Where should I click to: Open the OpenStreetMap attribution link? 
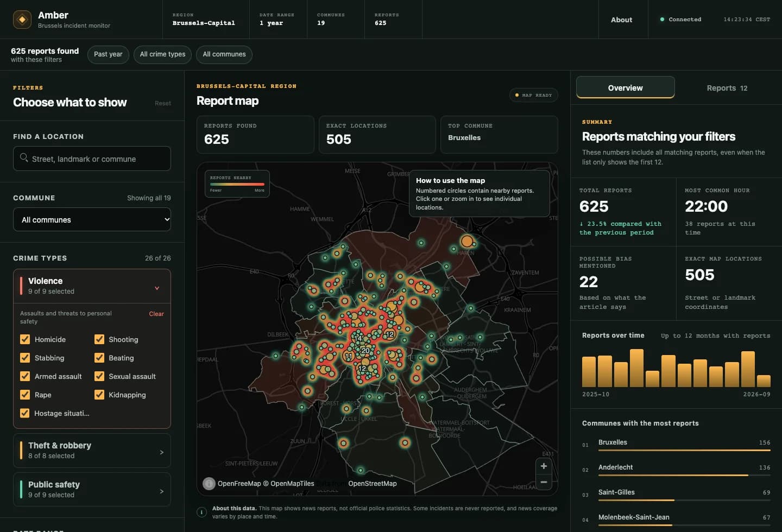373,483
